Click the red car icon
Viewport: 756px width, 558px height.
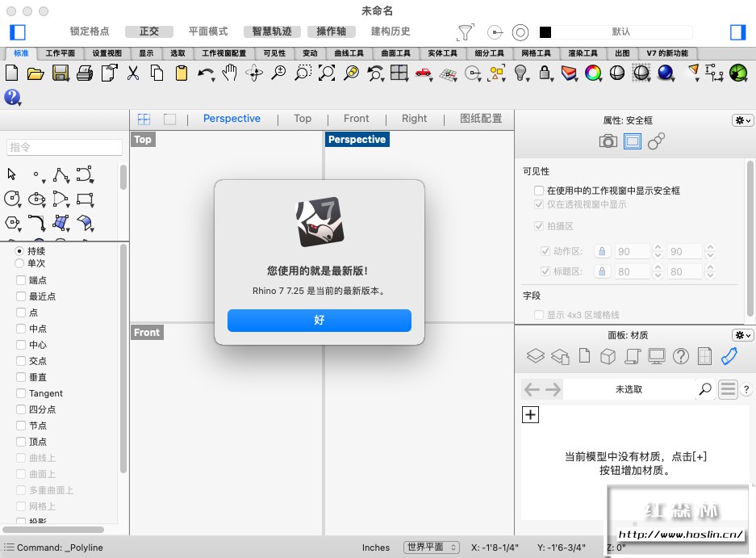[424, 73]
